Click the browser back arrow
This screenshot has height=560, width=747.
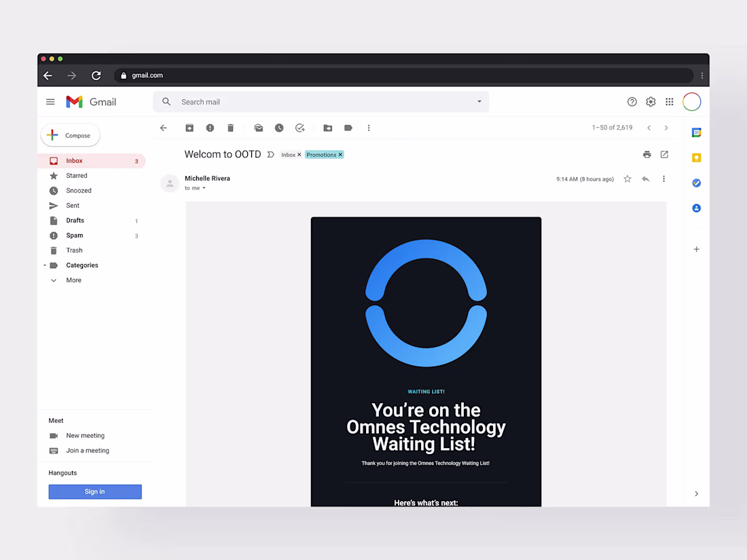point(48,75)
